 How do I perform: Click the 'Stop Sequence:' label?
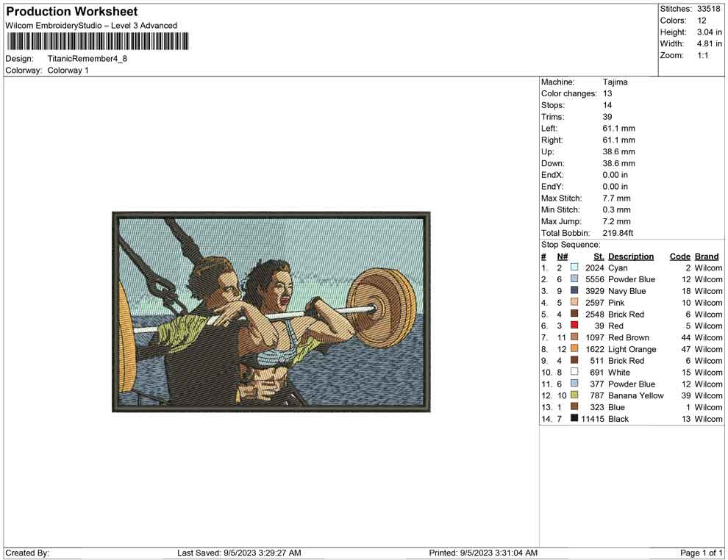pos(571,245)
